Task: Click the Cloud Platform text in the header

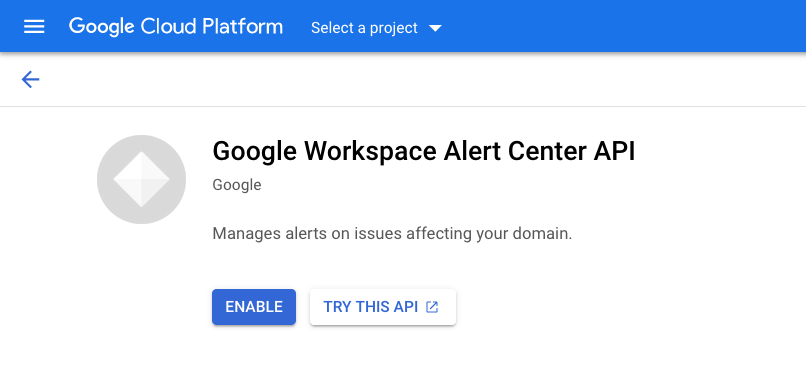Action: point(212,26)
